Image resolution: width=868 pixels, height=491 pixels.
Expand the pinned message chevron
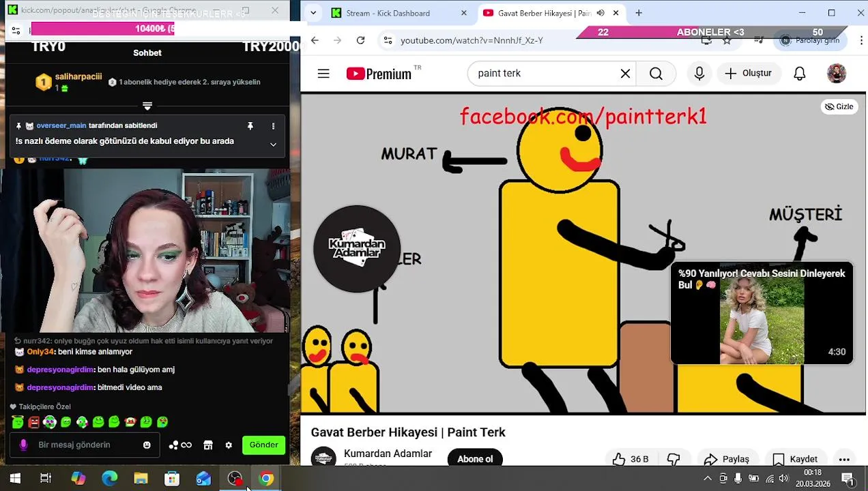[x=273, y=145]
